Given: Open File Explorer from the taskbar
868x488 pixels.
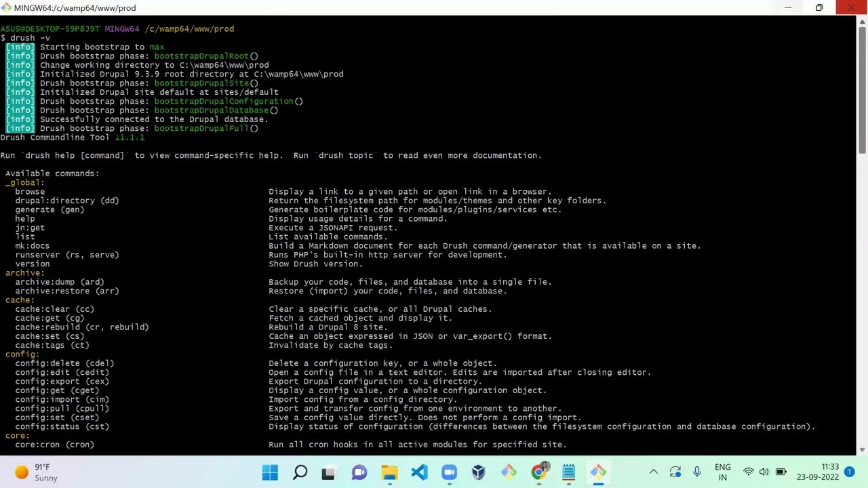Looking at the screenshot, I should tap(389, 472).
